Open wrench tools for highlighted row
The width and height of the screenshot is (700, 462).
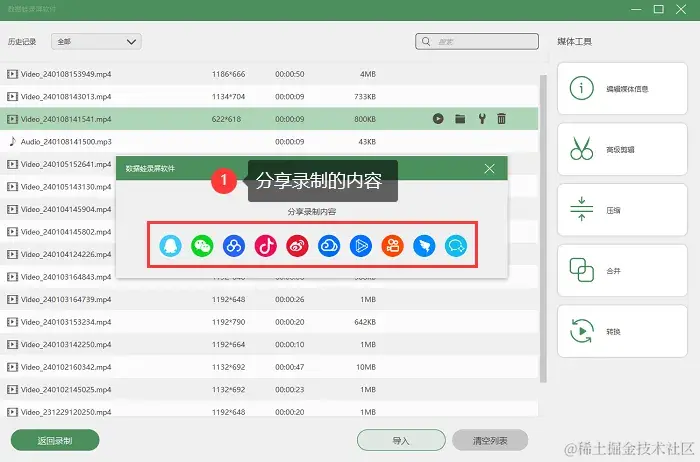pos(482,119)
